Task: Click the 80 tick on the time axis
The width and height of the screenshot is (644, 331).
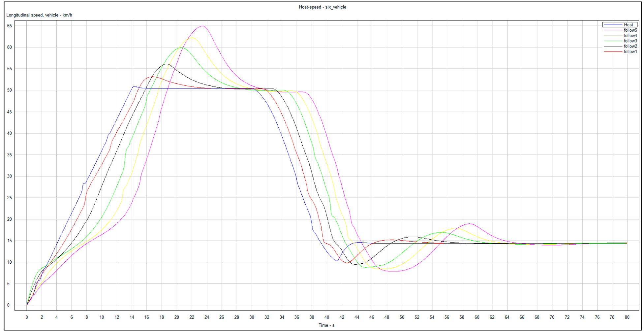Action: click(x=627, y=317)
